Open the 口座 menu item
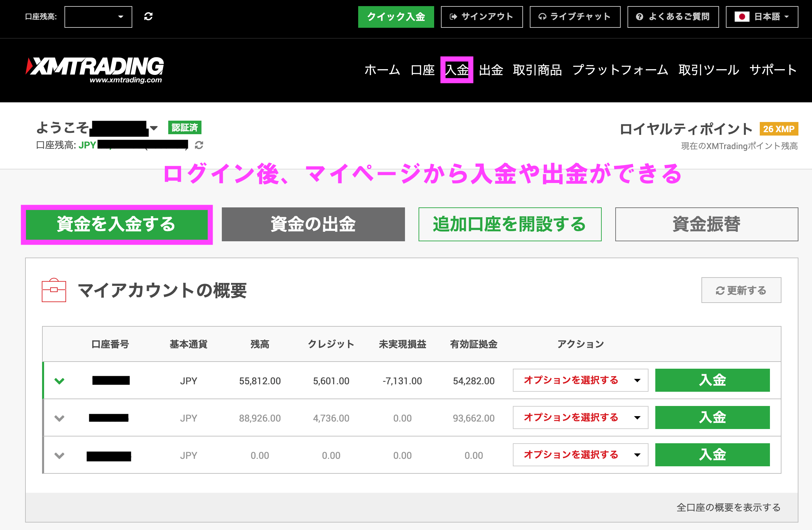Screen dimensions: 812x530 [x=422, y=70]
